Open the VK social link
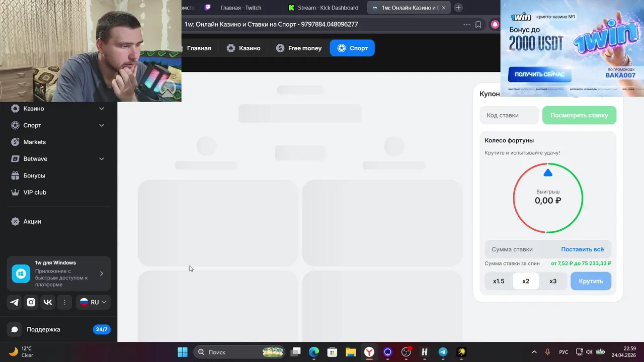 click(x=48, y=302)
